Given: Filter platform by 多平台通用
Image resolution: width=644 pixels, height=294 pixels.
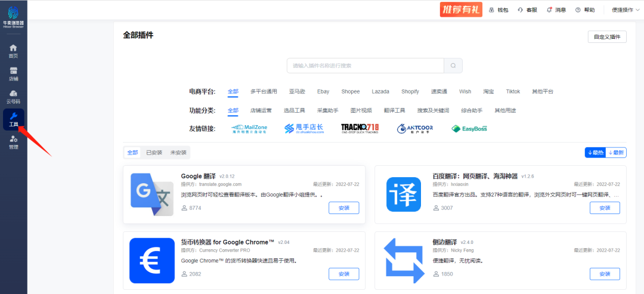Looking at the screenshot, I should point(264,92).
